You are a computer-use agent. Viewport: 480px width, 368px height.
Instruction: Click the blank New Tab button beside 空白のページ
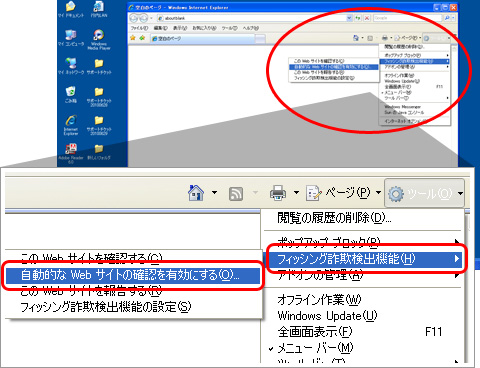click(x=260, y=39)
